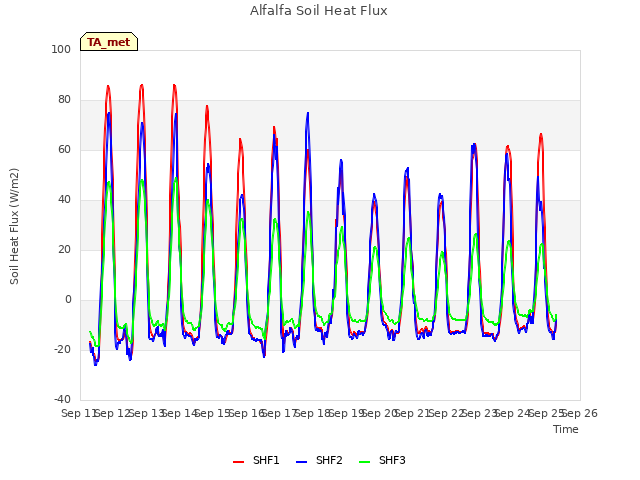Click the Sep 18 x-axis tick label
The height and width of the screenshot is (480, 640).
(x=313, y=413)
